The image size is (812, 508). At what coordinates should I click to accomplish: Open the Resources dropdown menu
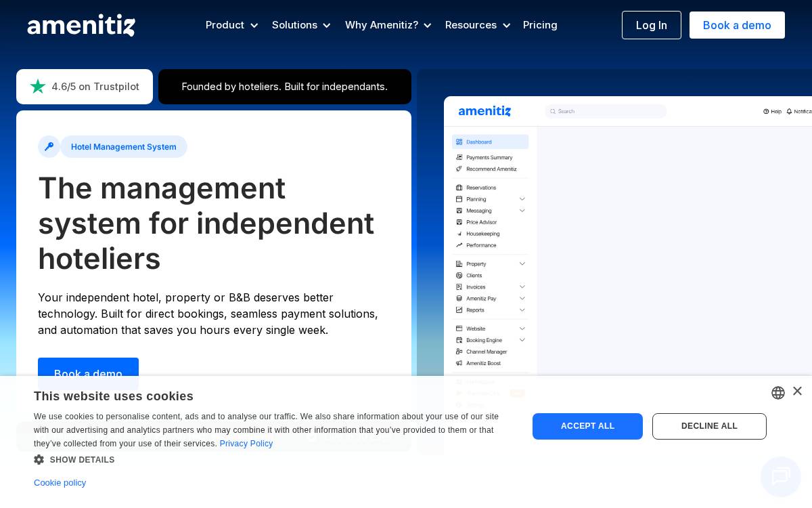tap(478, 25)
